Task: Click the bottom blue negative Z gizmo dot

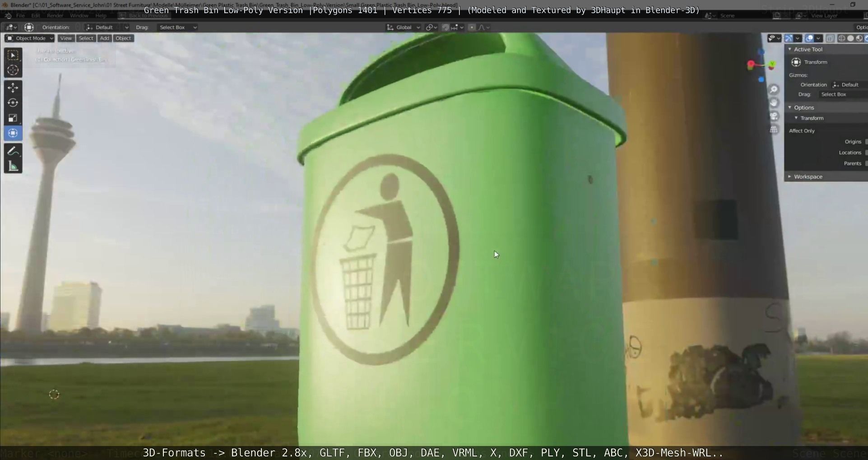Action: pos(761,79)
